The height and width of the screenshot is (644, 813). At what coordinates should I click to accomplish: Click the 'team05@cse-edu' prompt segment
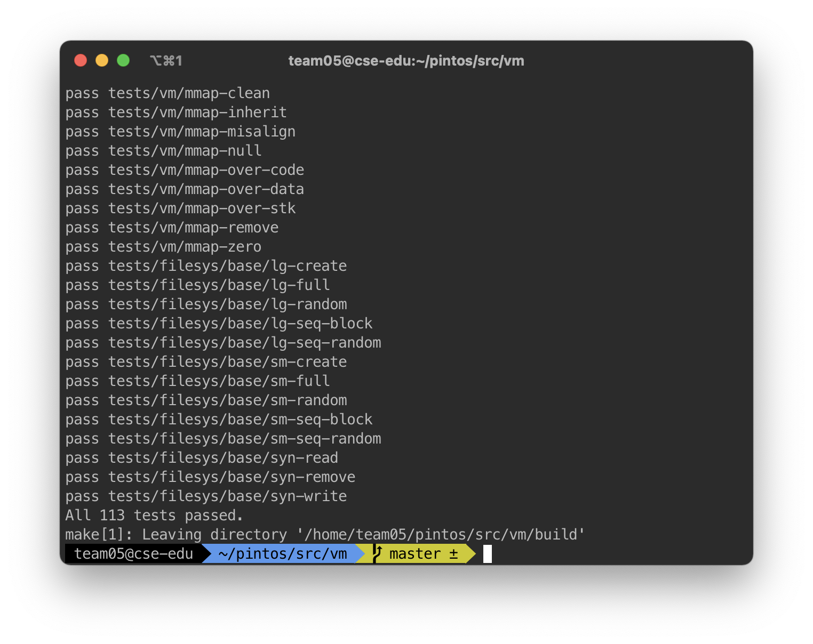(133, 554)
